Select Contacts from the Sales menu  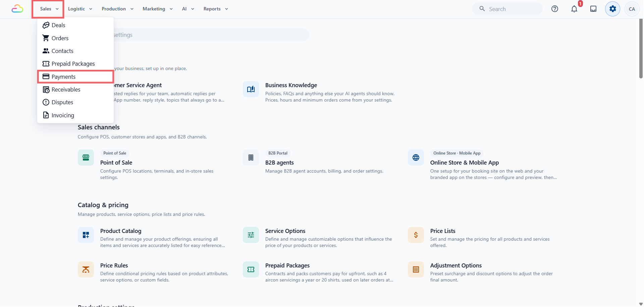[x=75, y=51]
